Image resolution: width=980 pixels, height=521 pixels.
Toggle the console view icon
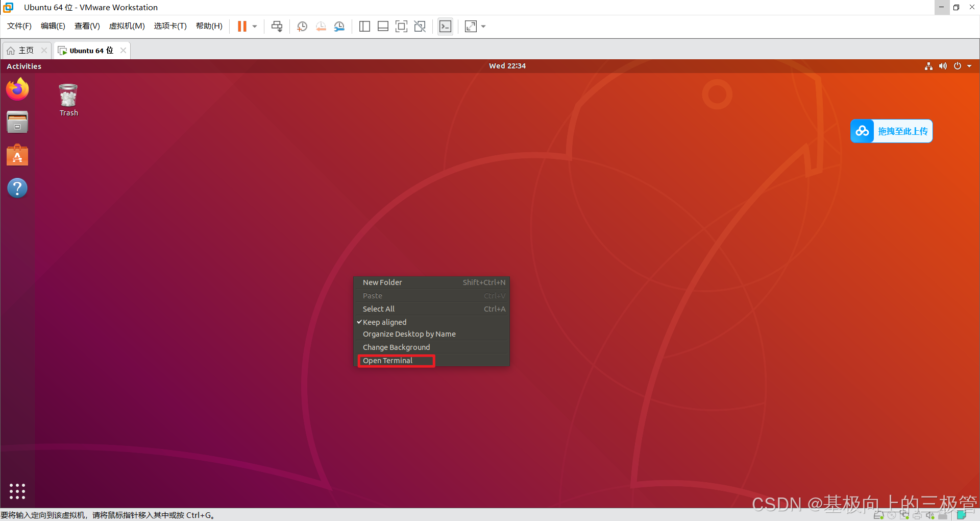coord(445,27)
